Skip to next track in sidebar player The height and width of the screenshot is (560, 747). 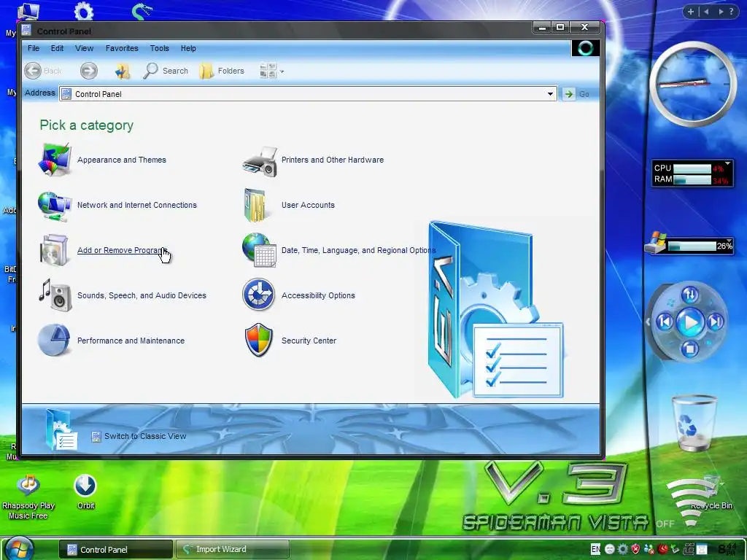(715, 322)
